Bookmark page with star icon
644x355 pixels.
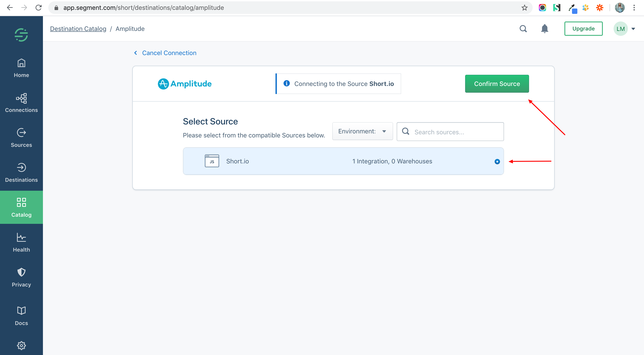click(525, 8)
